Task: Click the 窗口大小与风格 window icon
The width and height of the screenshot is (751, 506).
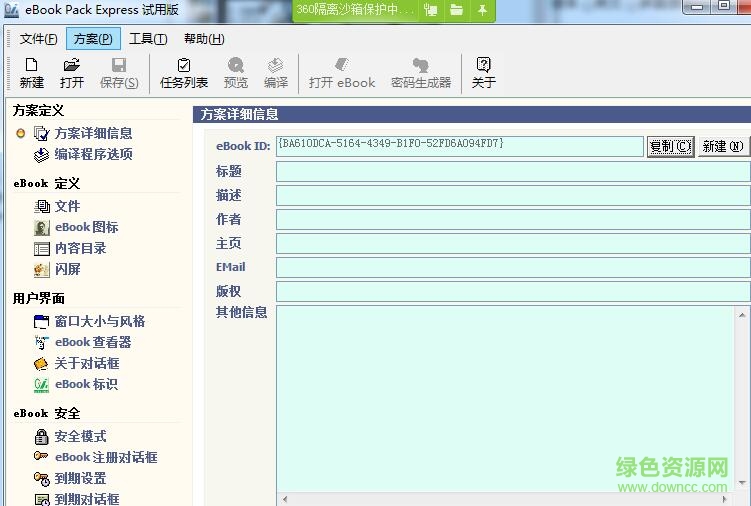Action: pyautogui.click(x=42, y=322)
